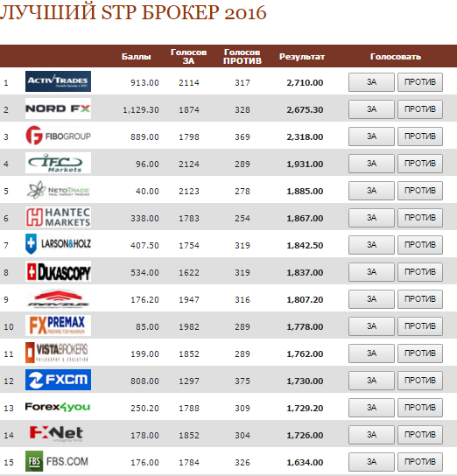Open the Hantec Markets logo
The height and width of the screenshot is (476, 457).
pos(58,217)
